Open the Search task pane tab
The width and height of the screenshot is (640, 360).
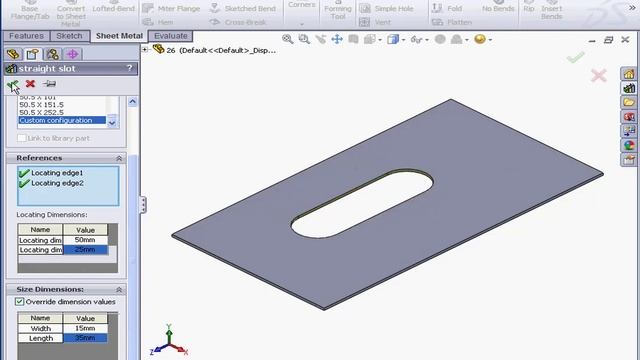(x=629, y=117)
